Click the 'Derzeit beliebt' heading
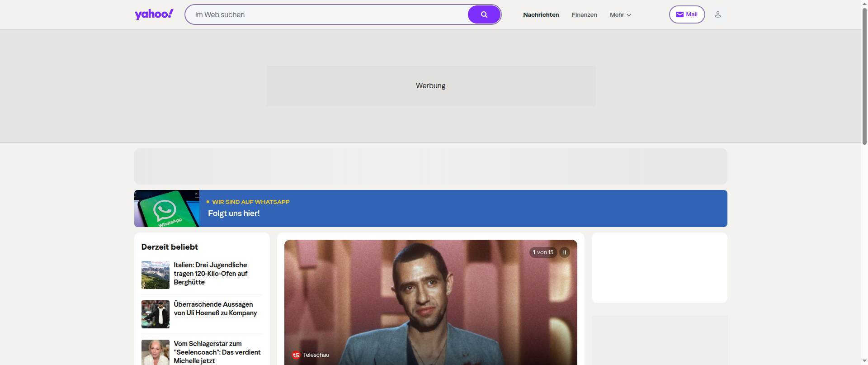Viewport: 868px width, 365px height. [x=170, y=247]
